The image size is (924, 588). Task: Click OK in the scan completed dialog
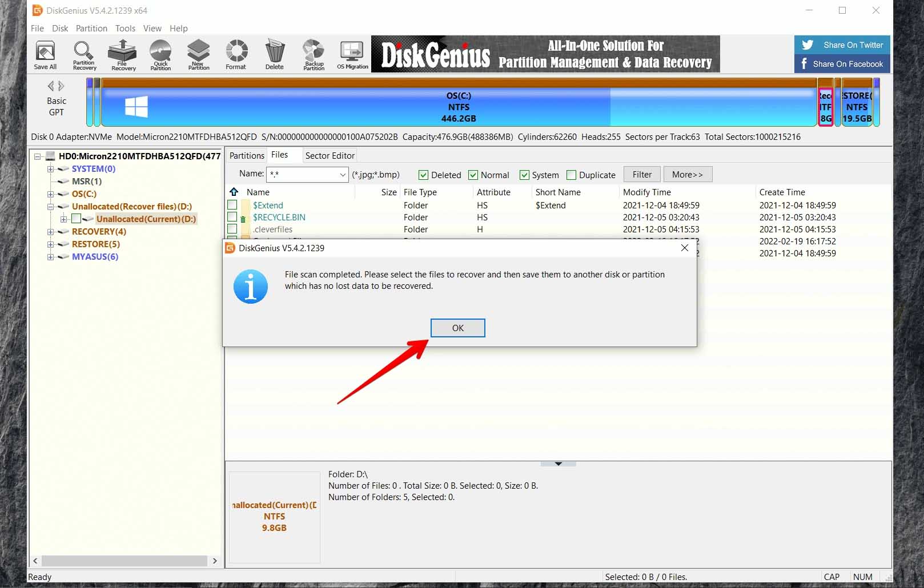coord(457,328)
